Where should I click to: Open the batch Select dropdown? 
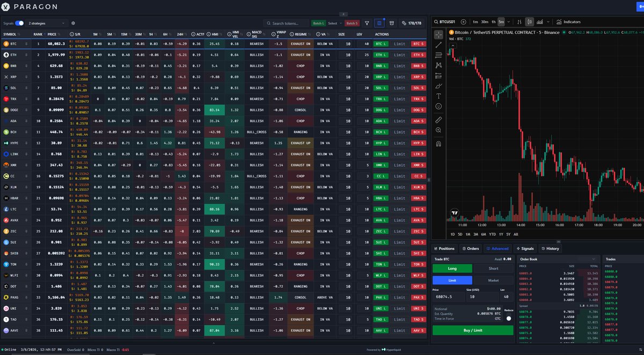[334, 23]
